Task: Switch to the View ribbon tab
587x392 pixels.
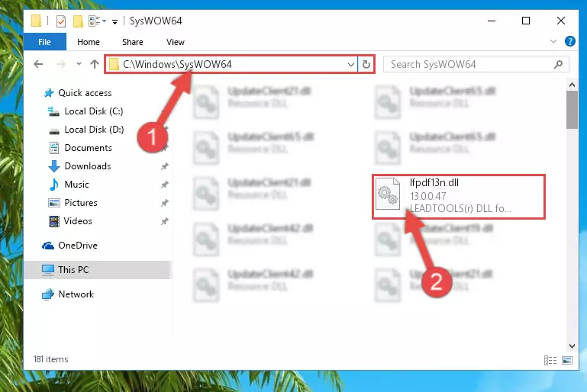Action: [176, 42]
